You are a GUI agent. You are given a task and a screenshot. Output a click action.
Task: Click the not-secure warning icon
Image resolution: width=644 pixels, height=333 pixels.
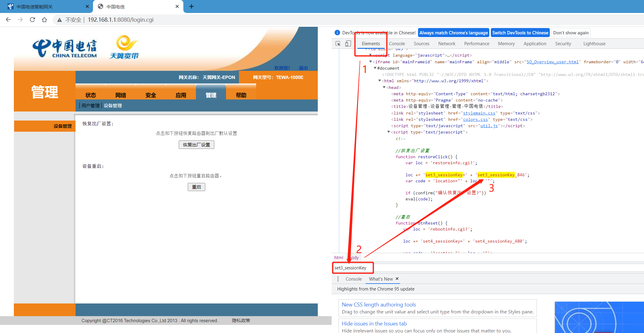coord(60,20)
